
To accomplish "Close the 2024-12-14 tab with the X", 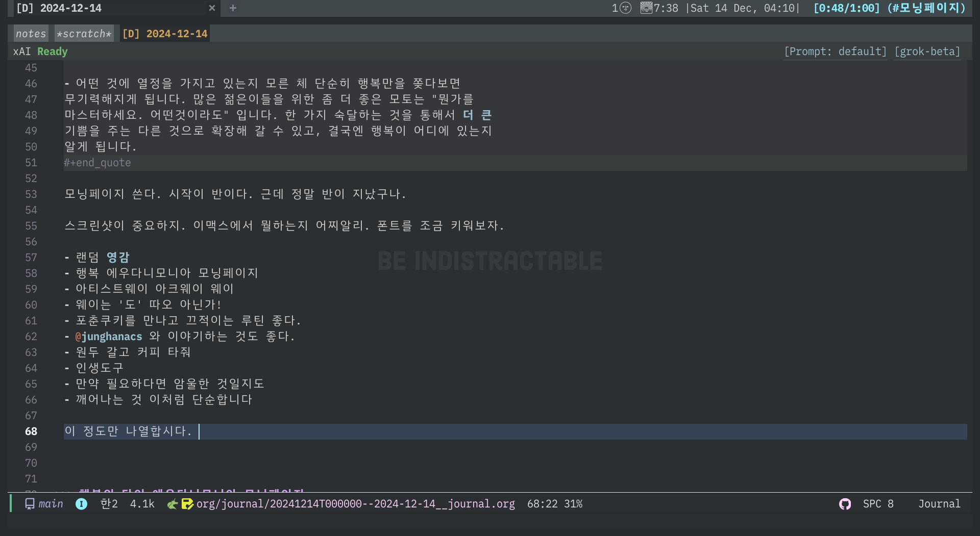I will coord(212,8).
